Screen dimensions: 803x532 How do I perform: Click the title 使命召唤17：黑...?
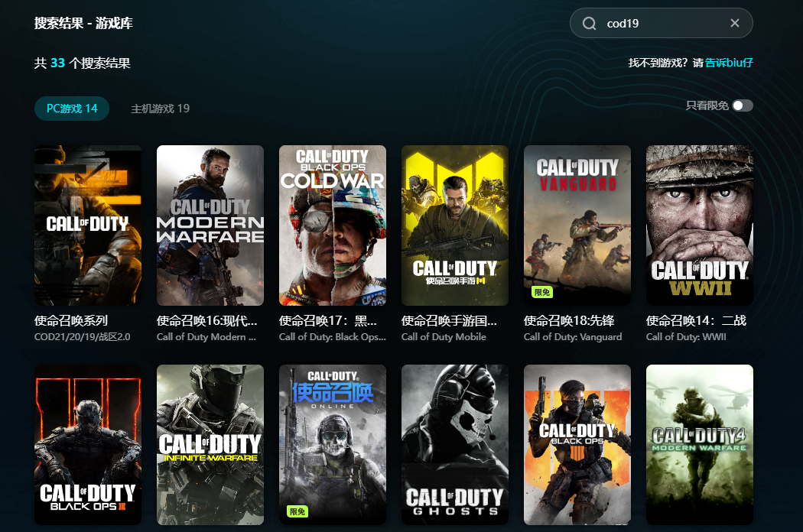tap(328, 320)
